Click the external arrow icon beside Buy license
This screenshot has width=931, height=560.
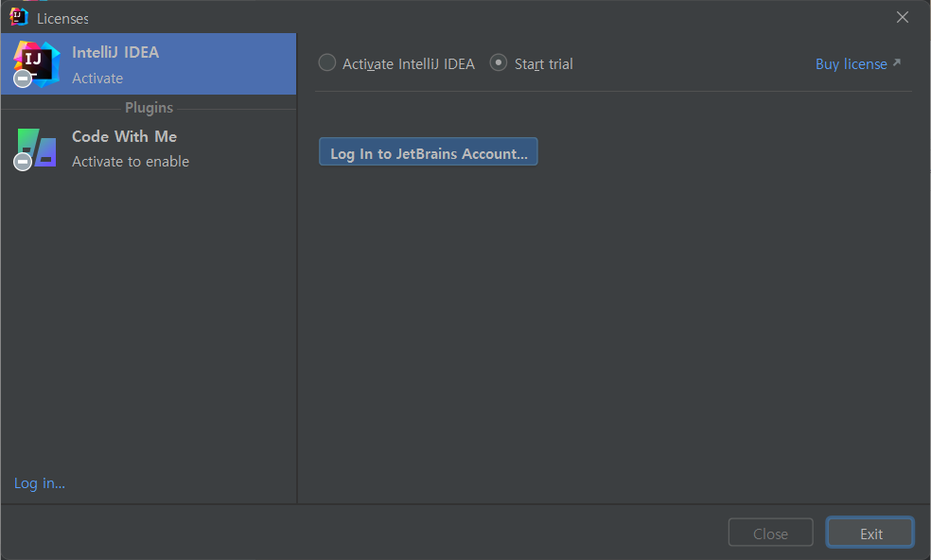897,62
